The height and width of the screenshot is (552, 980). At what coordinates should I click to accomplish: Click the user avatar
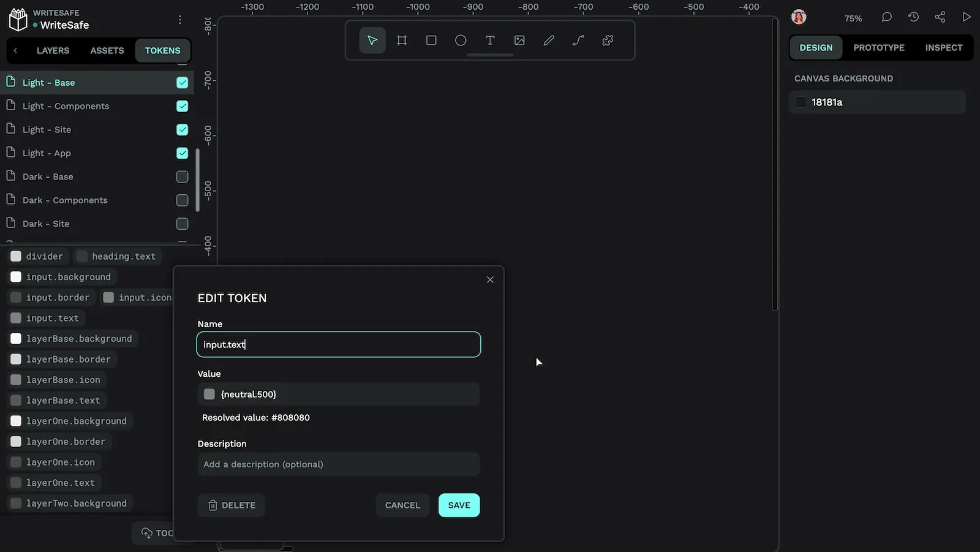[x=799, y=17]
